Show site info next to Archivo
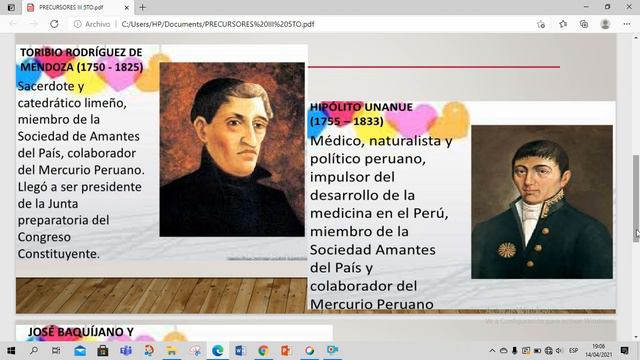This screenshot has height=360, width=640. [78, 24]
